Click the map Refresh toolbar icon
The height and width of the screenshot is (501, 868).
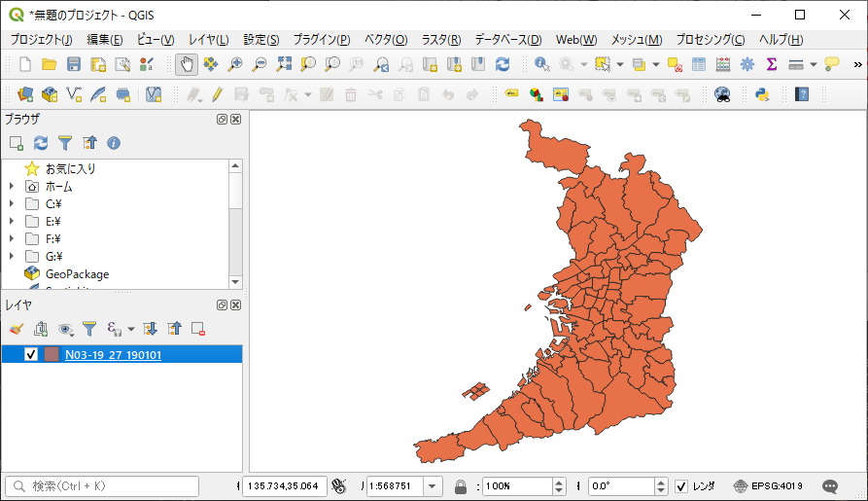point(503,64)
